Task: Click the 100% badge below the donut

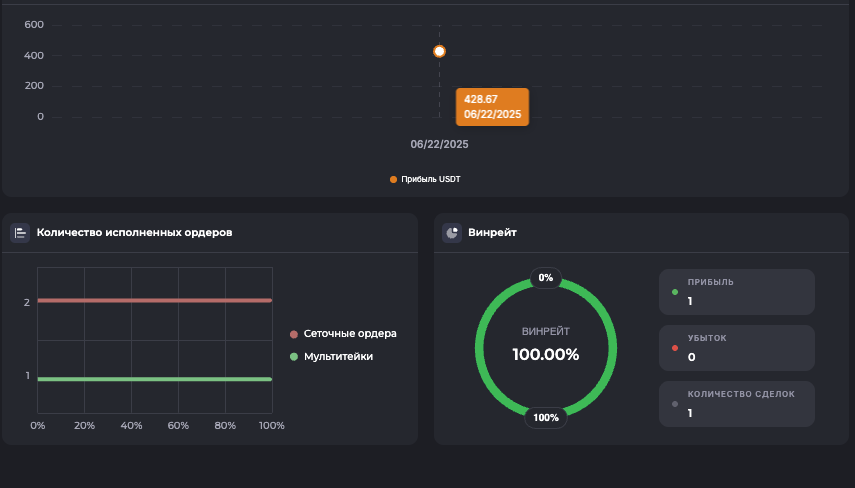Action: click(546, 418)
